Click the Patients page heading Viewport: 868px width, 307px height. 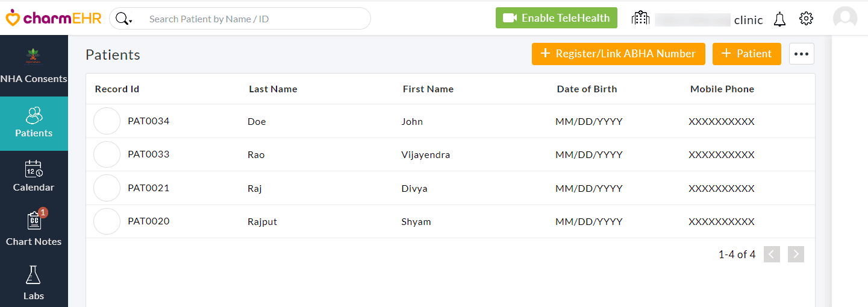[x=113, y=55]
